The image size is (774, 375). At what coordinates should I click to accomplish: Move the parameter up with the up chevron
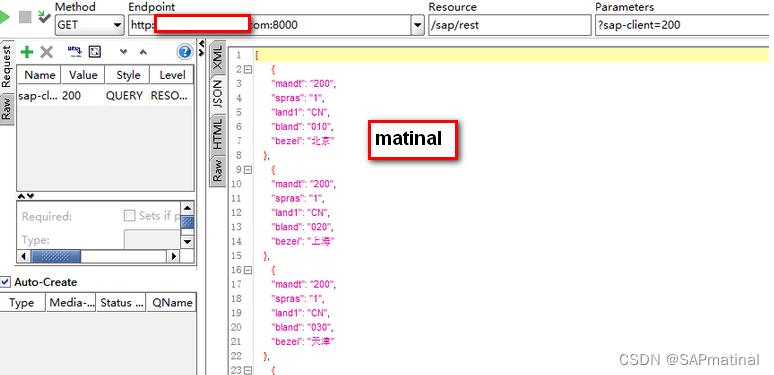[x=143, y=51]
